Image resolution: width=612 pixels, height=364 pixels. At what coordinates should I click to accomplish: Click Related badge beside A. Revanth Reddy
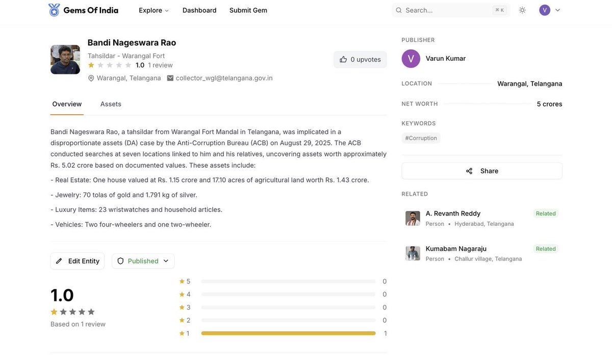pyautogui.click(x=546, y=214)
